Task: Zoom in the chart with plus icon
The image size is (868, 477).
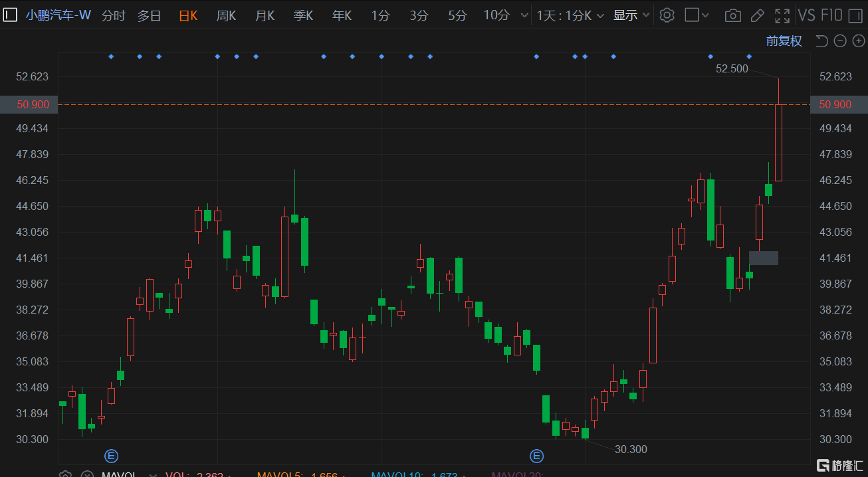Action: click(x=858, y=41)
